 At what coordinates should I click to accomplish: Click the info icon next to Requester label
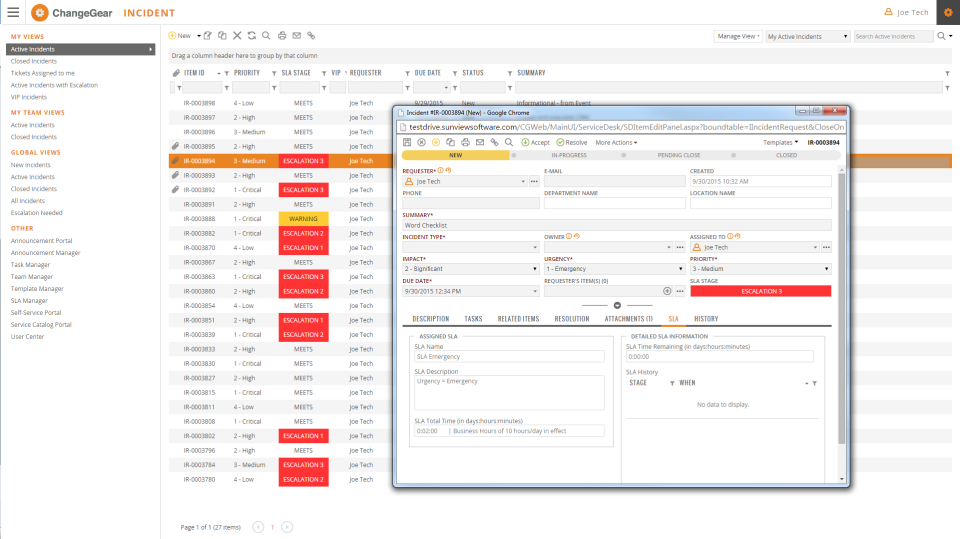440,171
